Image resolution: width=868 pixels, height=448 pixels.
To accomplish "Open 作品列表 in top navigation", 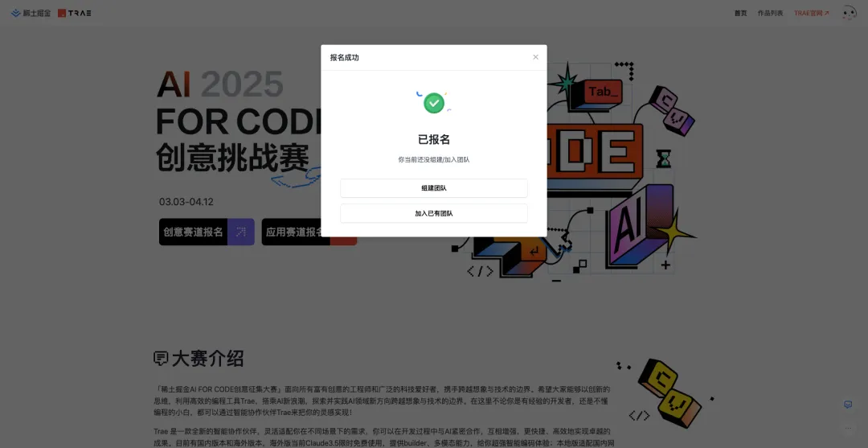I will 771,14.
